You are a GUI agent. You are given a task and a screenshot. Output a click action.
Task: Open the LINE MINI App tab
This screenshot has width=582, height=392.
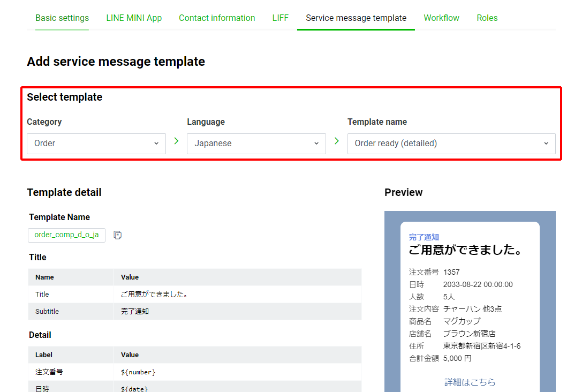coord(134,18)
